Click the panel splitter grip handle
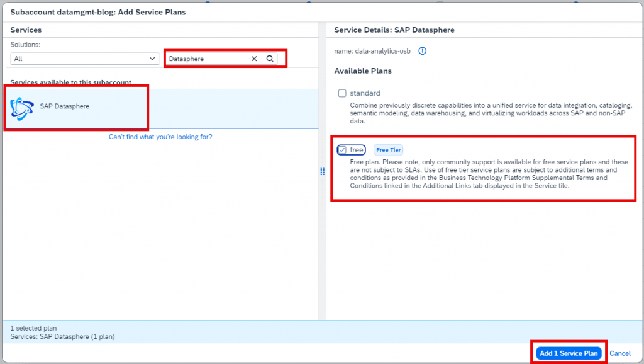Image resolution: width=644 pixels, height=364 pixels. coord(323,171)
